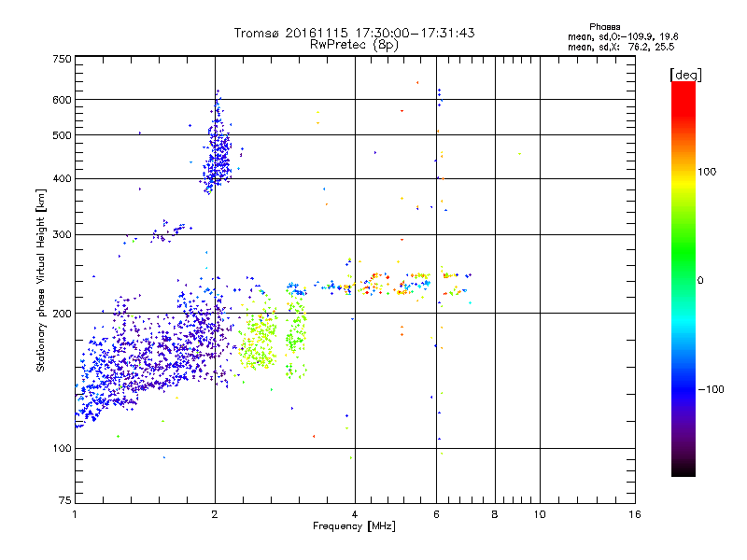Screen dimensions: 747x560
Task: Click the 'Frequency [MHz]' axis title
Action: tap(354, 526)
